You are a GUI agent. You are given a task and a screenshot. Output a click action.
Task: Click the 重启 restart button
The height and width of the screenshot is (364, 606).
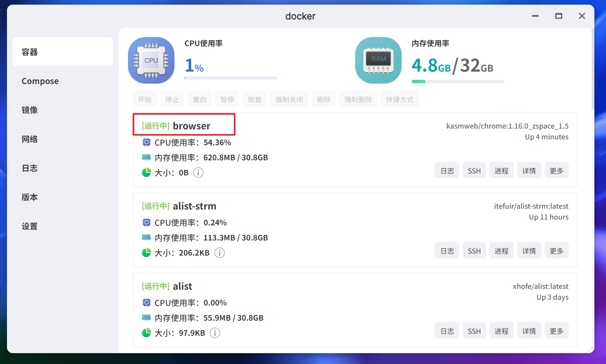200,100
